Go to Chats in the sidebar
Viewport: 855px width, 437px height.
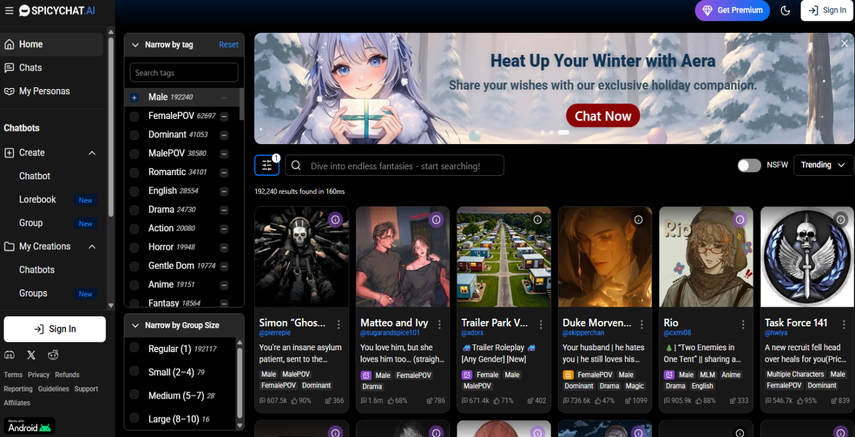pyautogui.click(x=30, y=68)
